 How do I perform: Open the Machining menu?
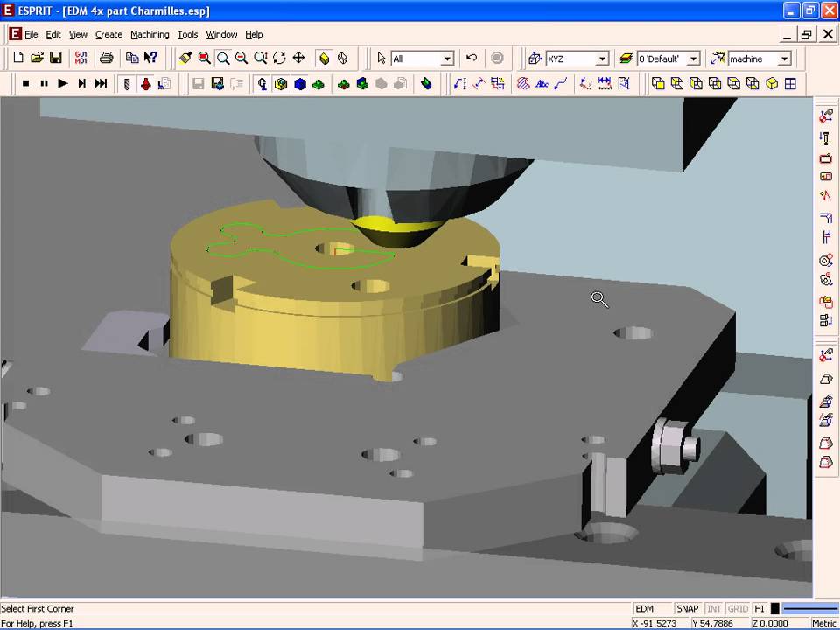coord(150,34)
